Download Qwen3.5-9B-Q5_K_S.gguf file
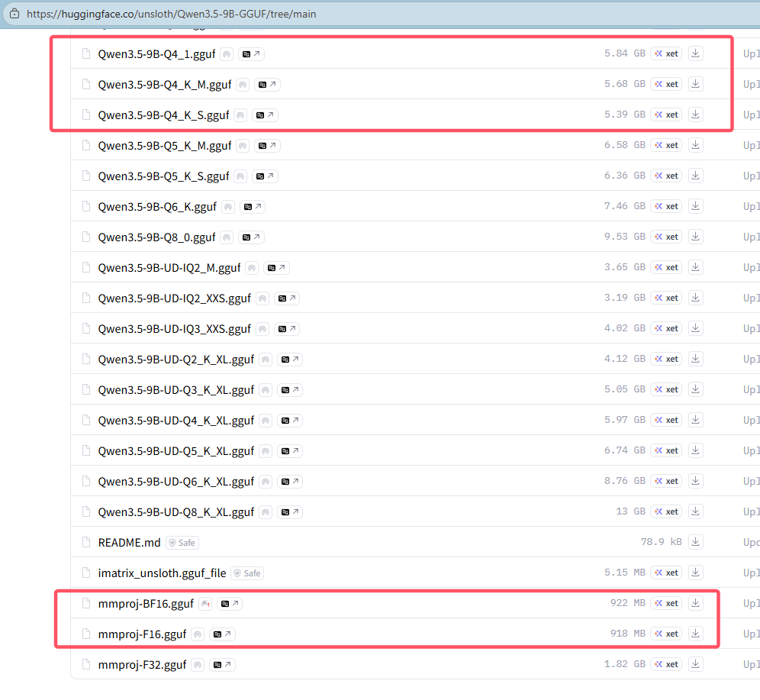Viewport: 760px width, 700px height. click(695, 176)
